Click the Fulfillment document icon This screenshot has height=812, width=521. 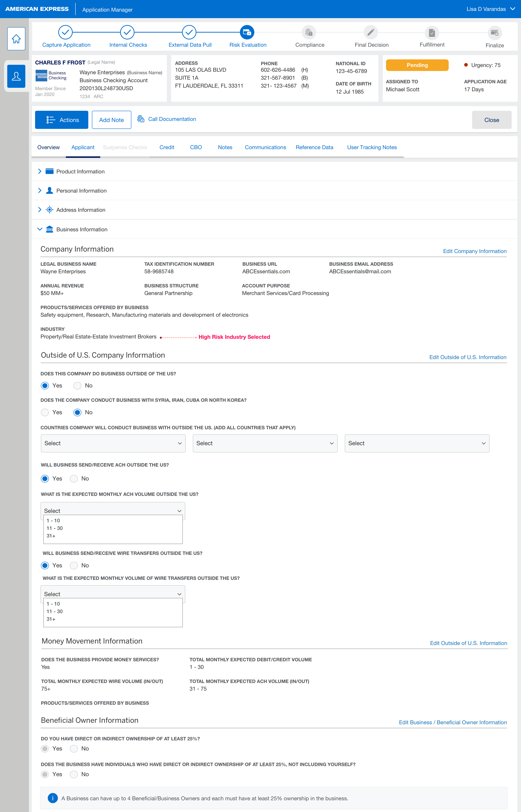432,33
